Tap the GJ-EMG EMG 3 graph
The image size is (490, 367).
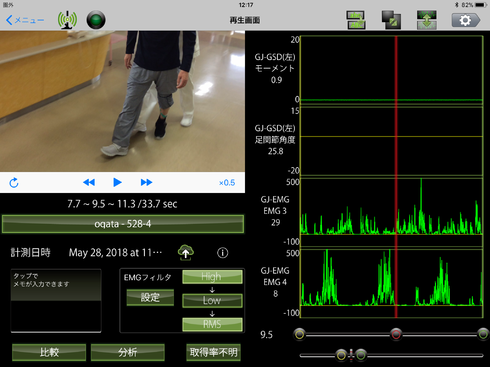392,212
